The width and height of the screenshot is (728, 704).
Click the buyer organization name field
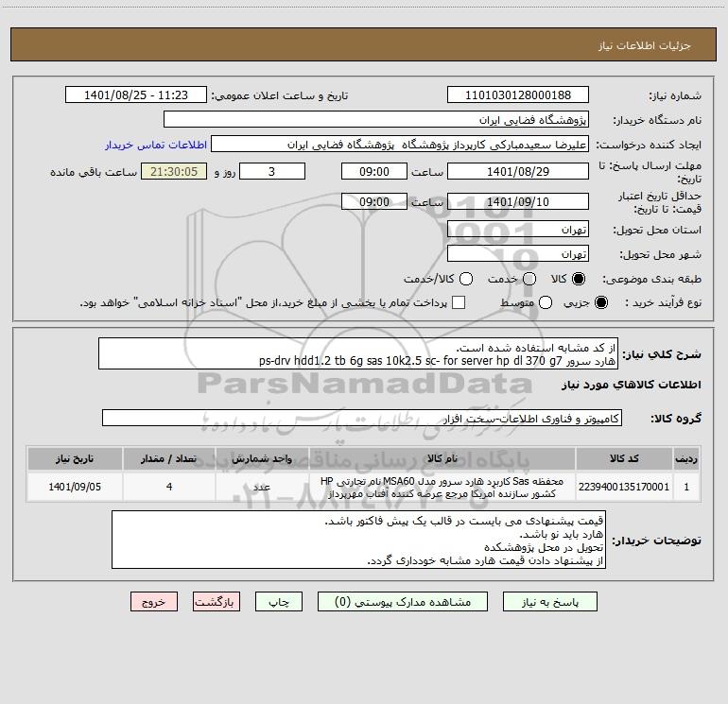point(376,119)
